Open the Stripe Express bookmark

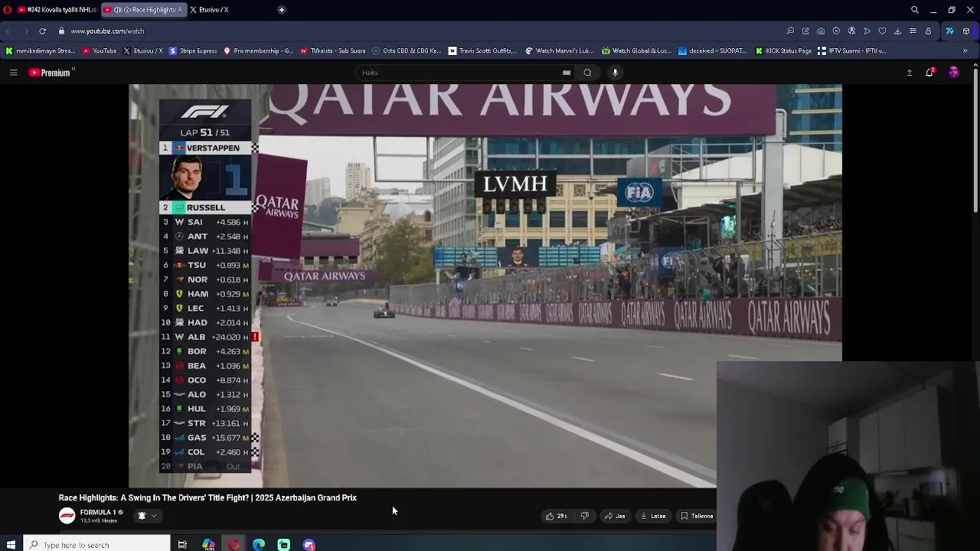click(193, 51)
